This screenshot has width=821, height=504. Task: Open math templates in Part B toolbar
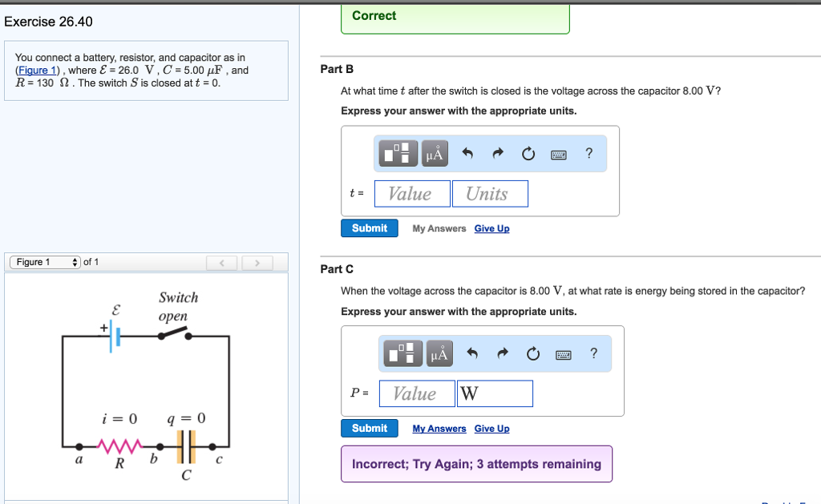[399, 155]
